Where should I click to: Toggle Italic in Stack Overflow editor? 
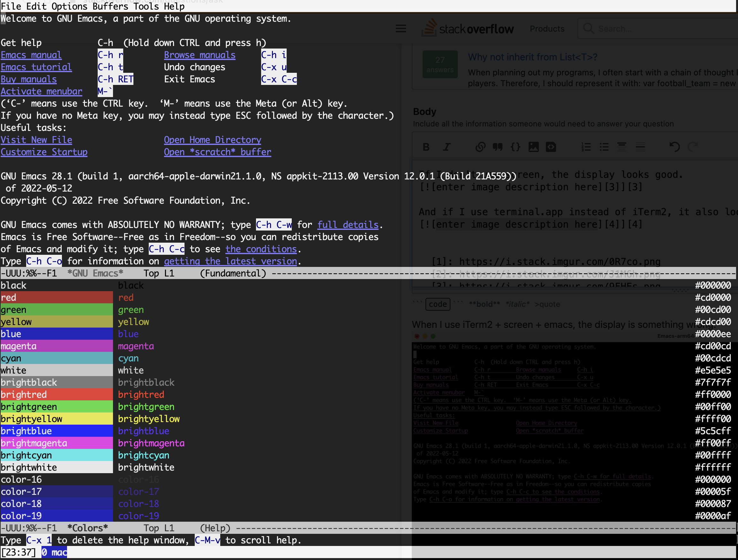pos(446,147)
